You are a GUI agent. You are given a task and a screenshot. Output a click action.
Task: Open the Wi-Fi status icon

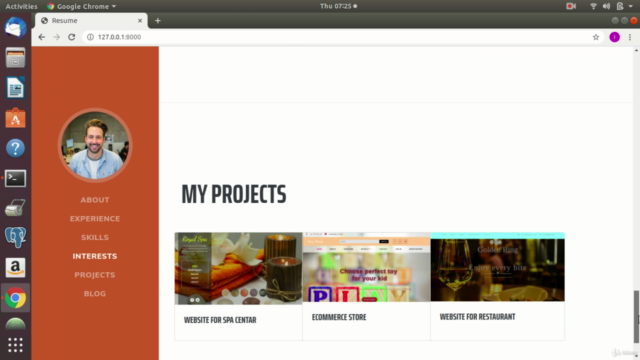[593, 6]
